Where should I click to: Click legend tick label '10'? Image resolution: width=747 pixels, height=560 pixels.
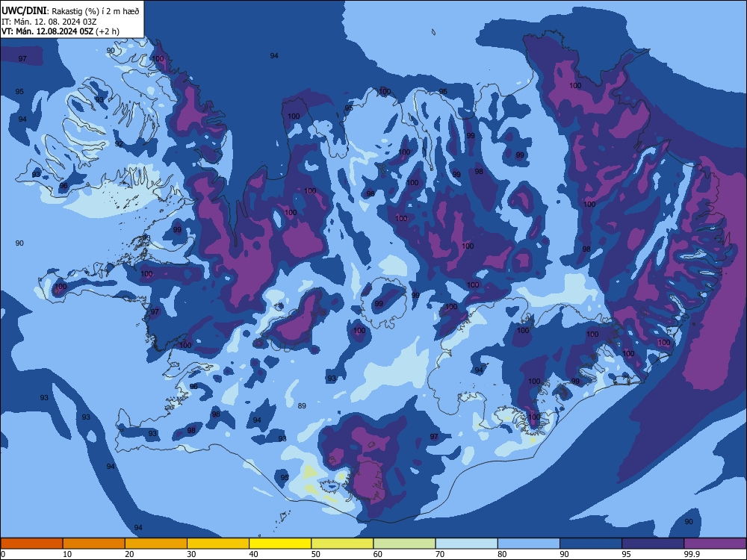pyautogui.click(x=67, y=554)
